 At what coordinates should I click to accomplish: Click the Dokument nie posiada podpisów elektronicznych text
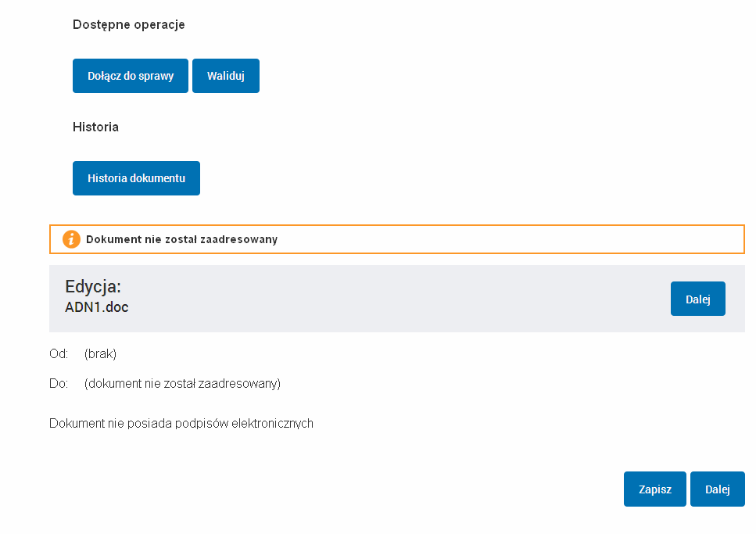click(181, 424)
